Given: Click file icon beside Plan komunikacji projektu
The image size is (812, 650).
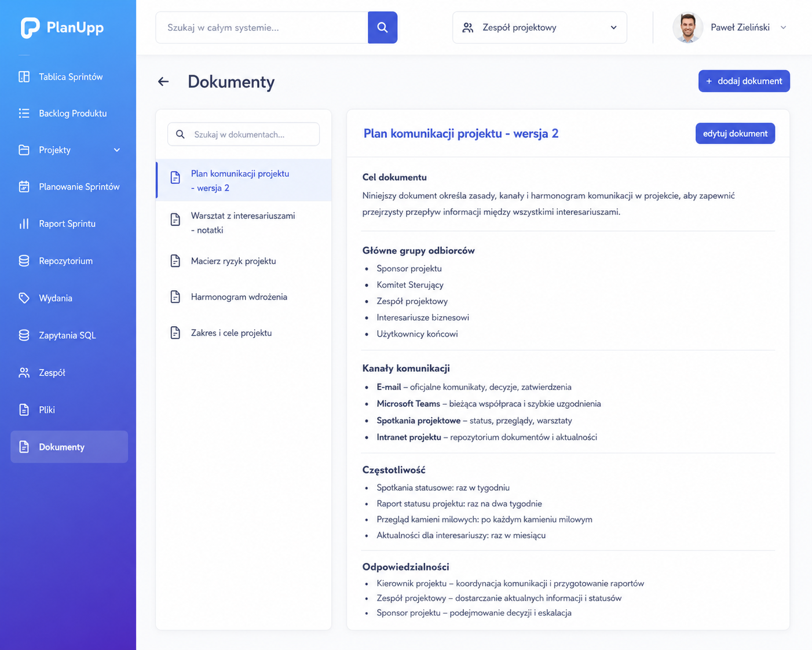Looking at the screenshot, I should pos(175,177).
